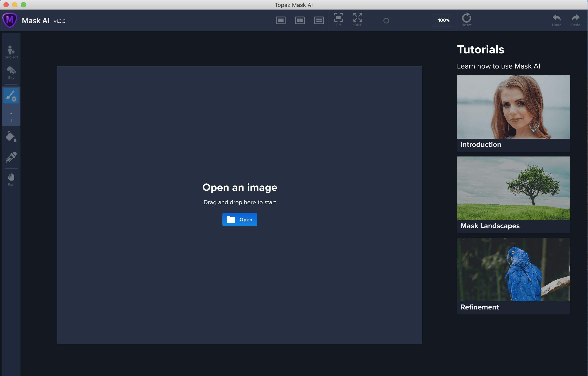The height and width of the screenshot is (376, 588).
Task: Activate the Brush settings tool
Action: 11,96
